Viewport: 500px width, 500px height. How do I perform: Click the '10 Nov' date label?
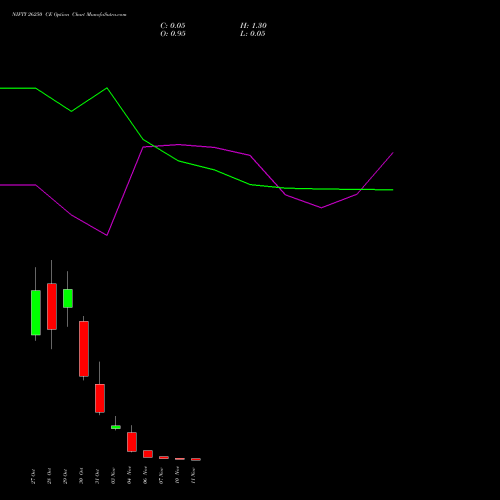point(177,476)
